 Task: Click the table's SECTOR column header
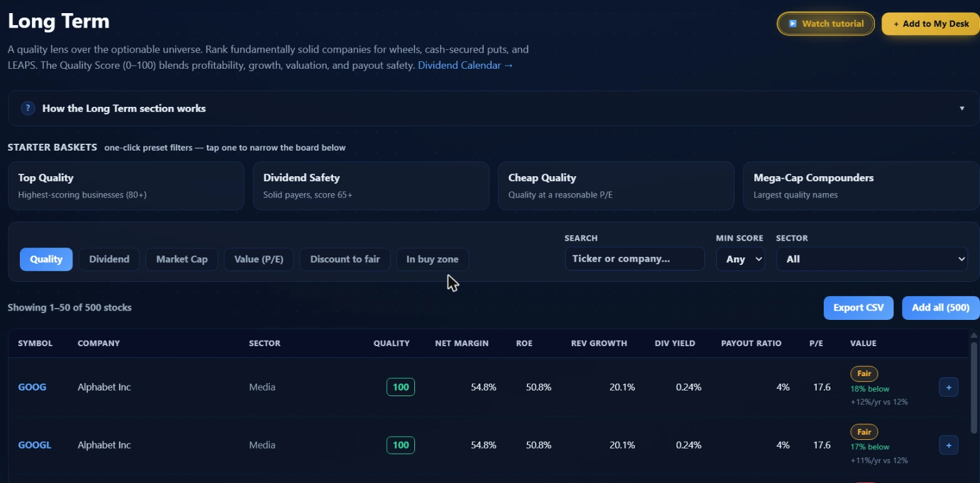(x=264, y=343)
